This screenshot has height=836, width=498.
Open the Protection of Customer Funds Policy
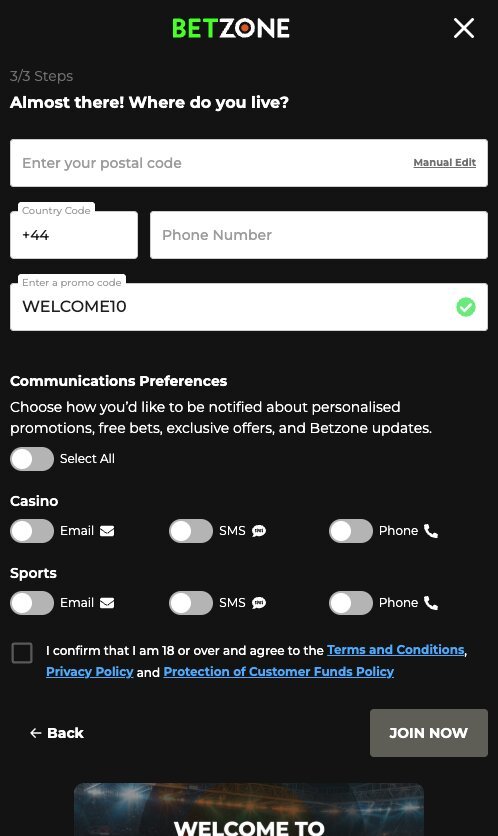(279, 672)
